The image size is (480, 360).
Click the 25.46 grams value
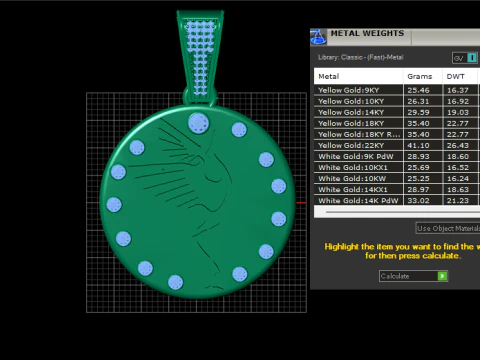click(418, 90)
